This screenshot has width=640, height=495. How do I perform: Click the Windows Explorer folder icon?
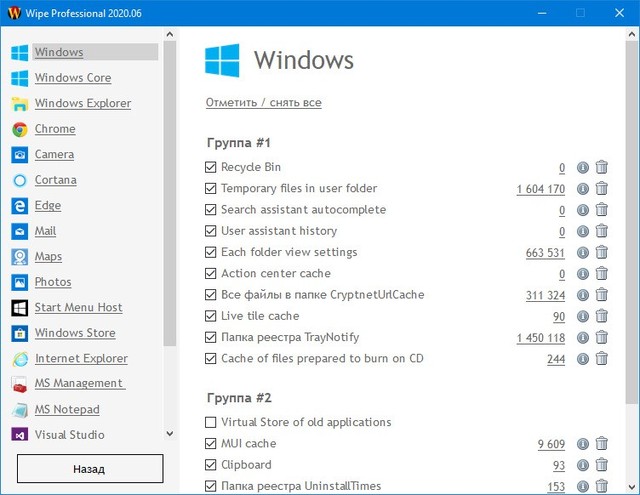[x=19, y=104]
